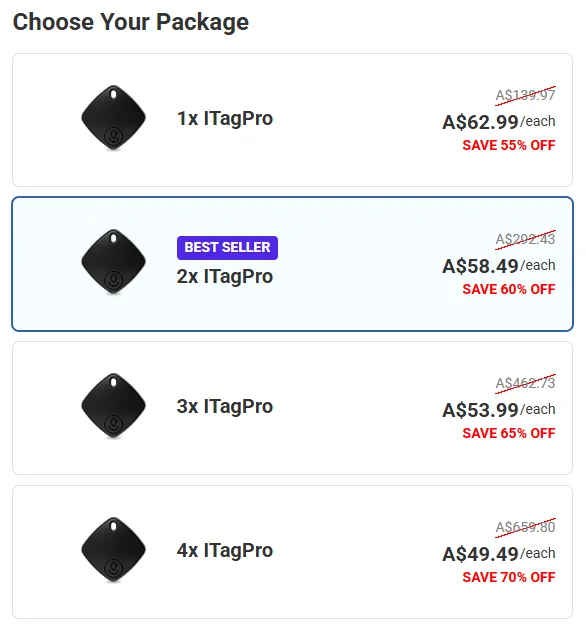Screen dimensions: 586x635
Task: Click the SAVE 65% OFF text
Action: click(x=509, y=433)
